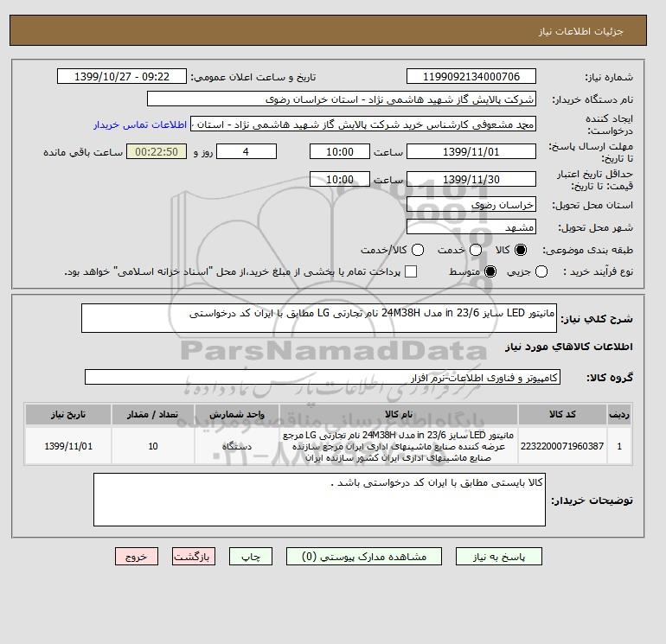Select the جزیی purchase type radio

(541, 271)
